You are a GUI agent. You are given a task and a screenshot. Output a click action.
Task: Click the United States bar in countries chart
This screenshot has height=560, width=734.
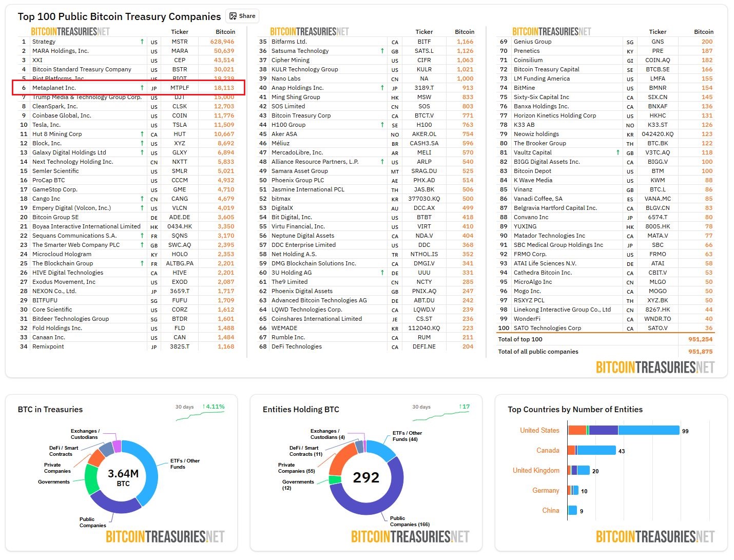(624, 430)
